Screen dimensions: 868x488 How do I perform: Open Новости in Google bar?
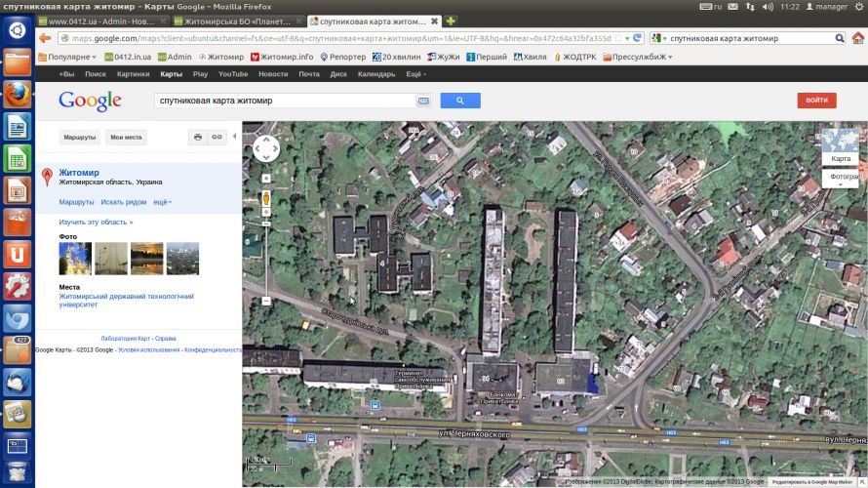pyautogui.click(x=273, y=73)
